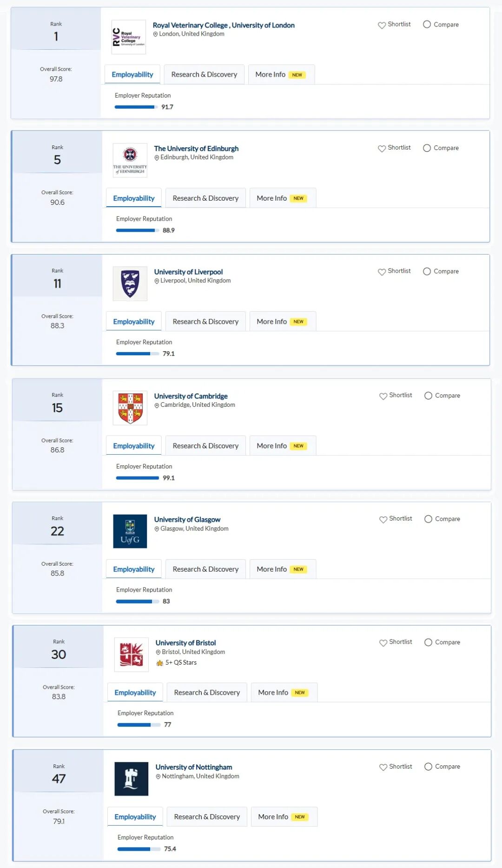Screen dimensions: 502x868
Task: Click the Royal Veterinary College logo
Action: click(128, 37)
